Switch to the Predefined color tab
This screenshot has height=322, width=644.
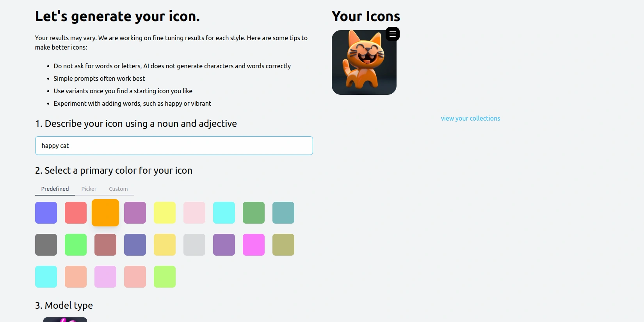[55, 189]
